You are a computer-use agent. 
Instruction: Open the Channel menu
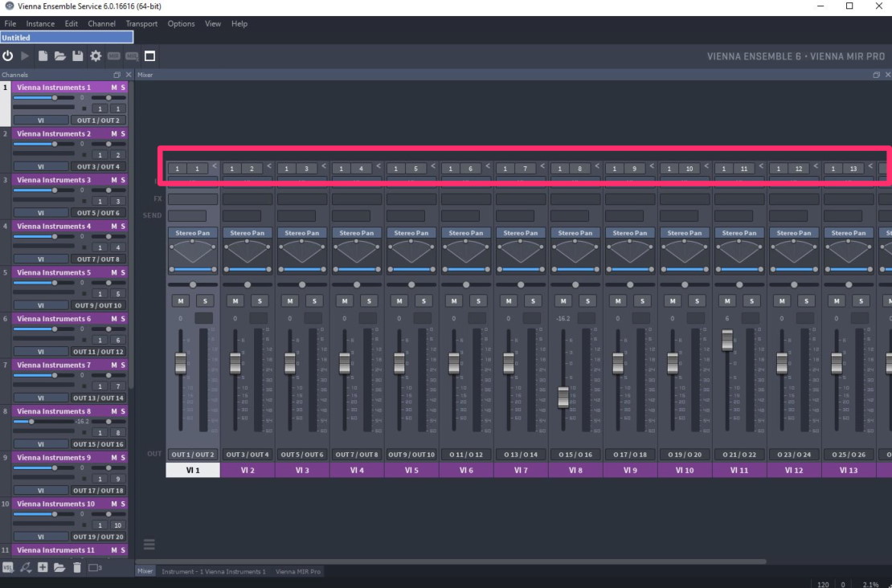point(101,24)
